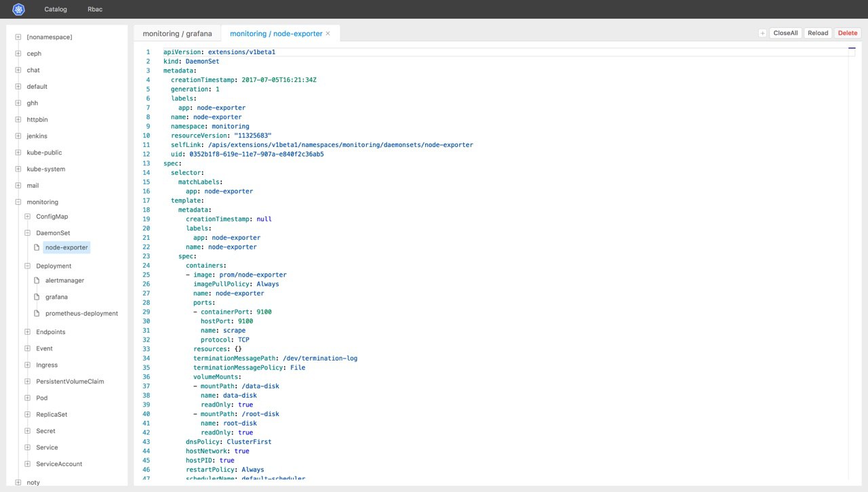Expand the Ingress group

[x=28, y=365]
